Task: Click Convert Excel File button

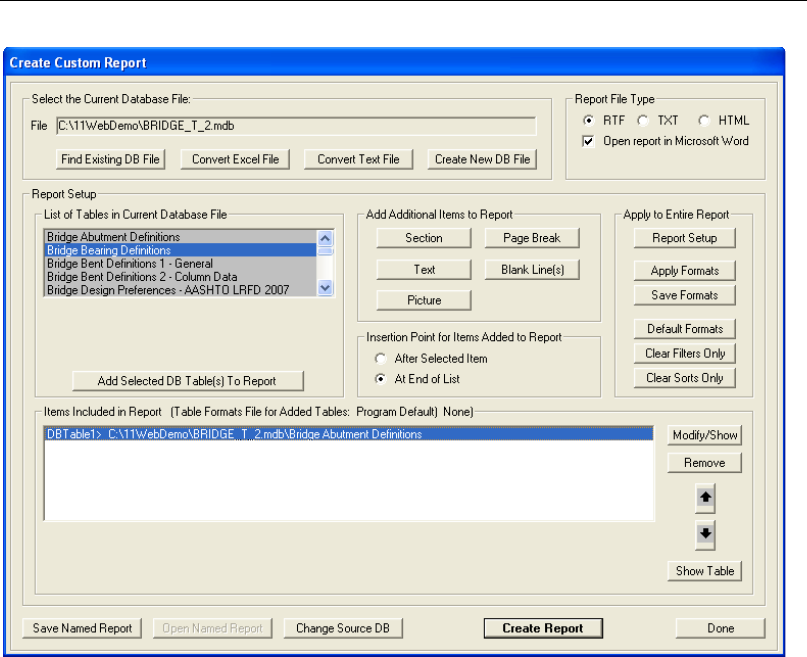Action: (235, 159)
